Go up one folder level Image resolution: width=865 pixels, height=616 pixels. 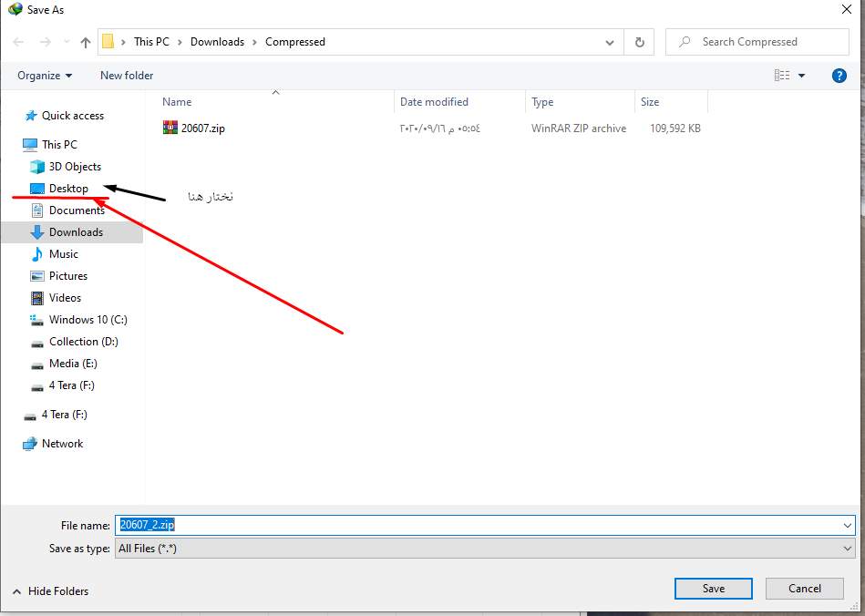click(86, 42)
